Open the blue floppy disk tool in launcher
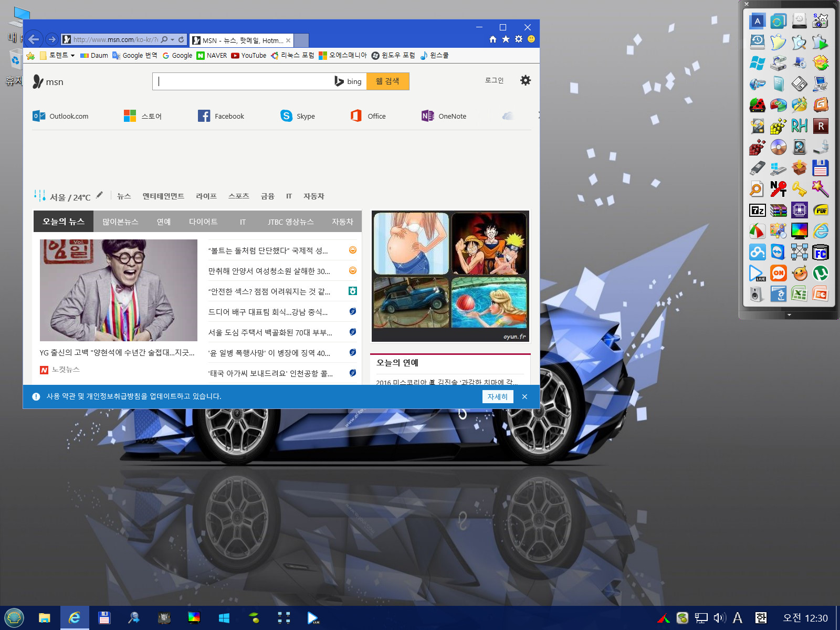This screenshot has height=630, width=840. pos(821,168)
